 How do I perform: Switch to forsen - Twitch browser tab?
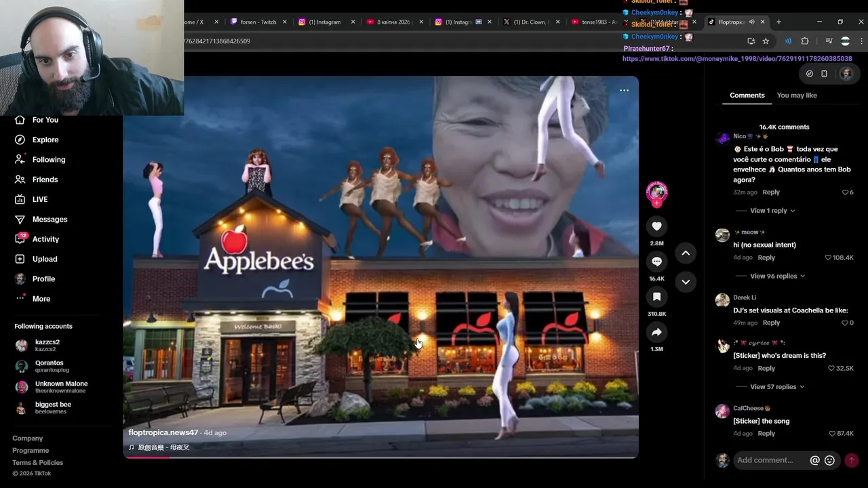[x=258, y=22]
